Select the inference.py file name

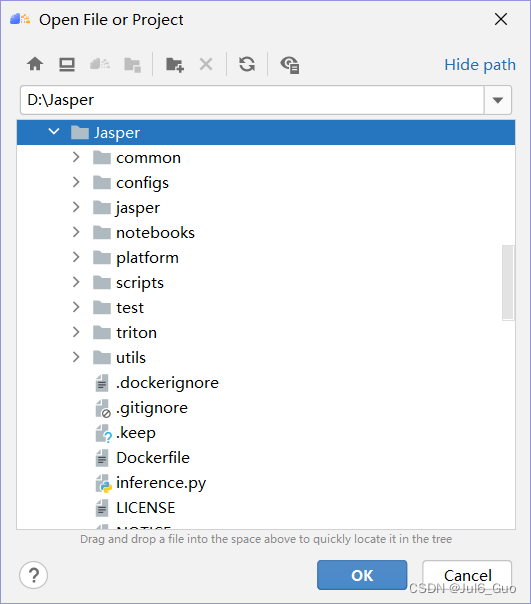161,484
